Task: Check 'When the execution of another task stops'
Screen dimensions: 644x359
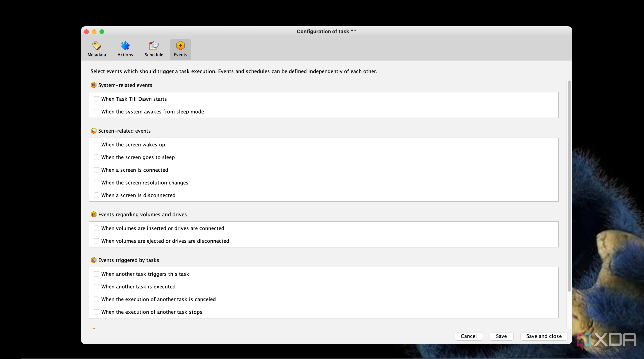Action: coord(96,312)
